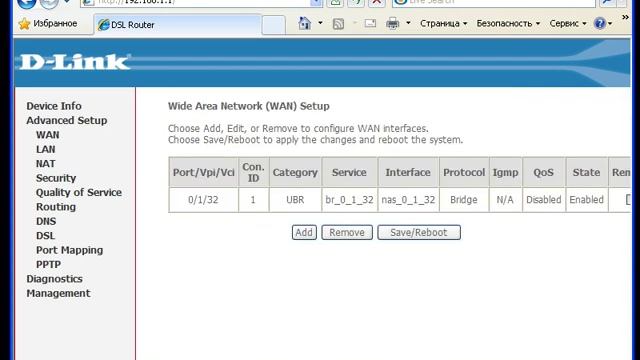
Task: Open Advanced Setup in sidebar
Action: point(67,120)
